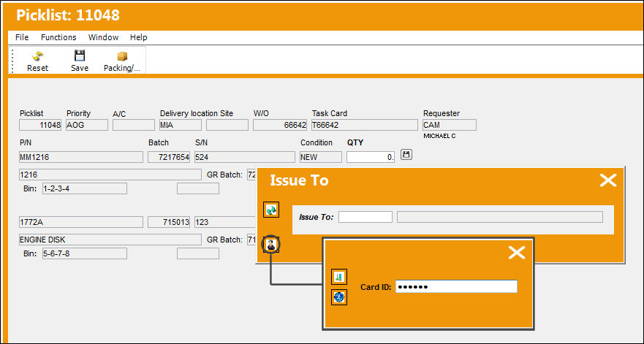Image resolution: width=644 pixels, height=344 pixels.
Task: Open the File menu
Action: [x=22, y=37]
